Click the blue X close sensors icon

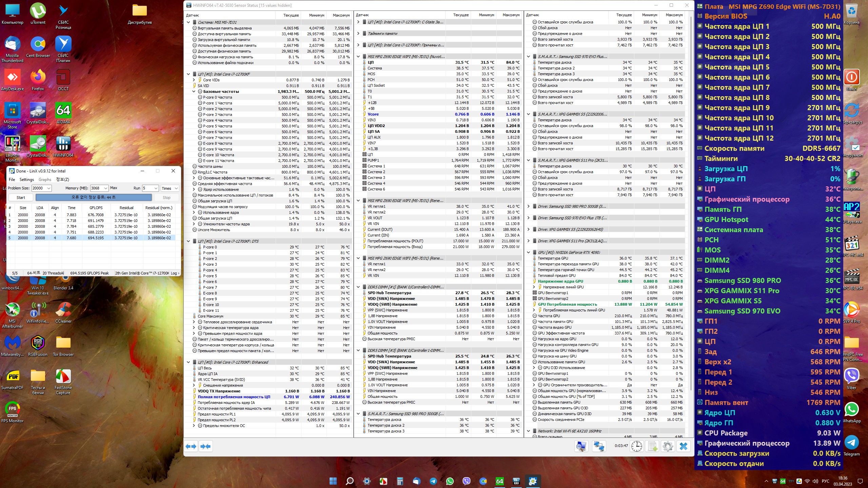pyautogui.click(x=683, y=446)
